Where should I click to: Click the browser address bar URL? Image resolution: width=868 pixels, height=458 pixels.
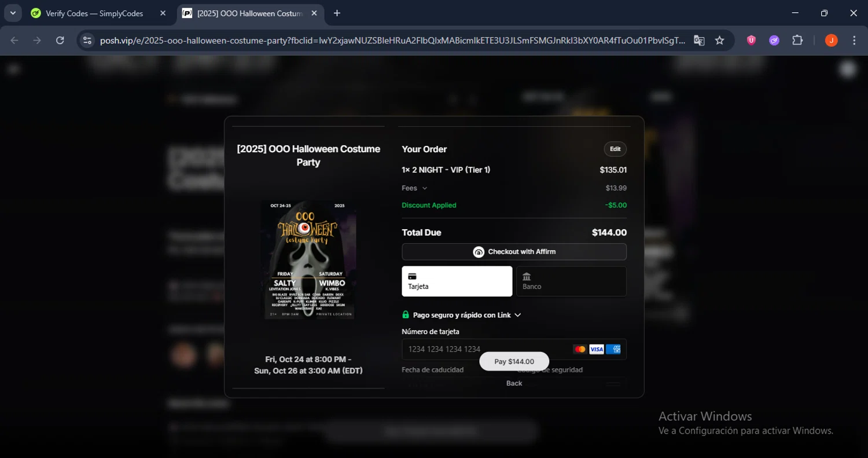(x=392, y=41)
